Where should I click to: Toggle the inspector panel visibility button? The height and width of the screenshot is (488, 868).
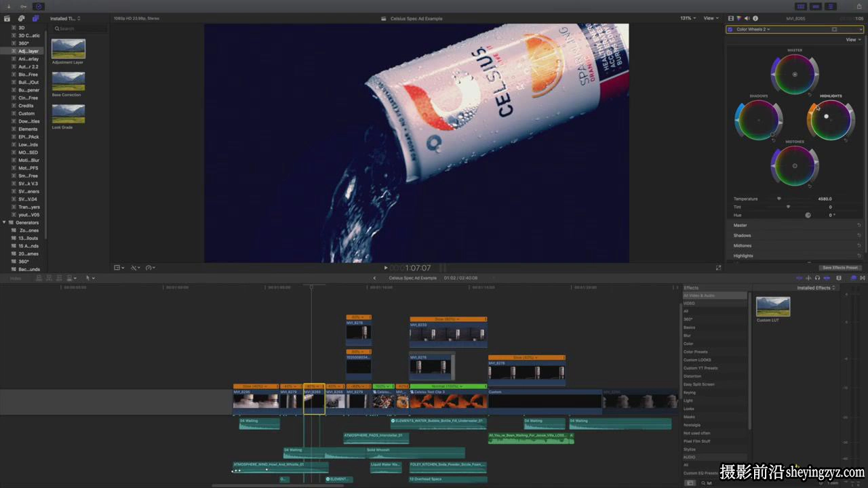click(x=831, y=6)
